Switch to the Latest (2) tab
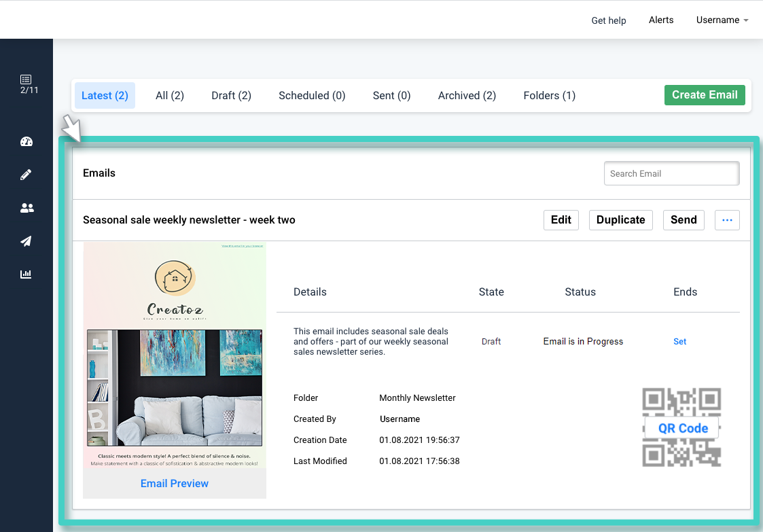The height and width of the screenshot is (532, 763). [105, 95]
